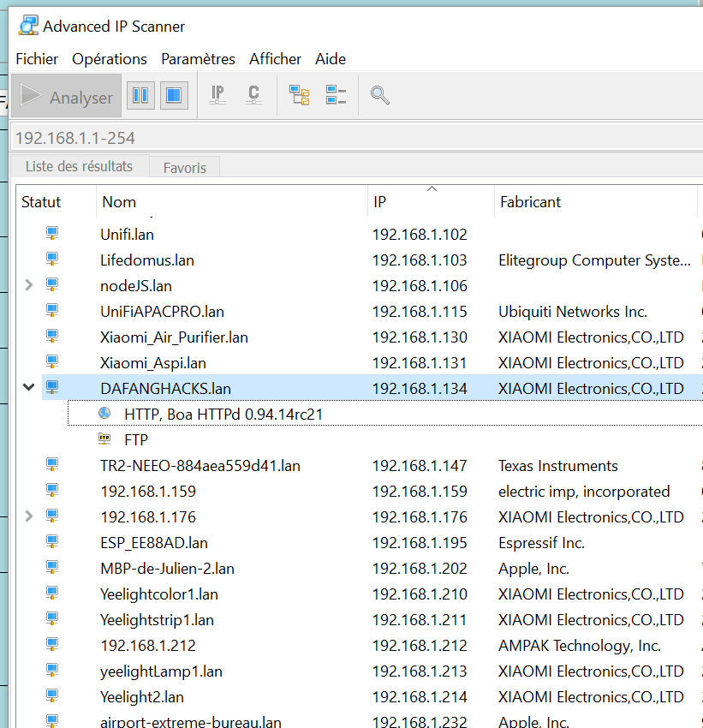Click the computer icon for Yeelightstrip1.lan
The height and width of the screenshot is (728, 703).
click(52, 618)
